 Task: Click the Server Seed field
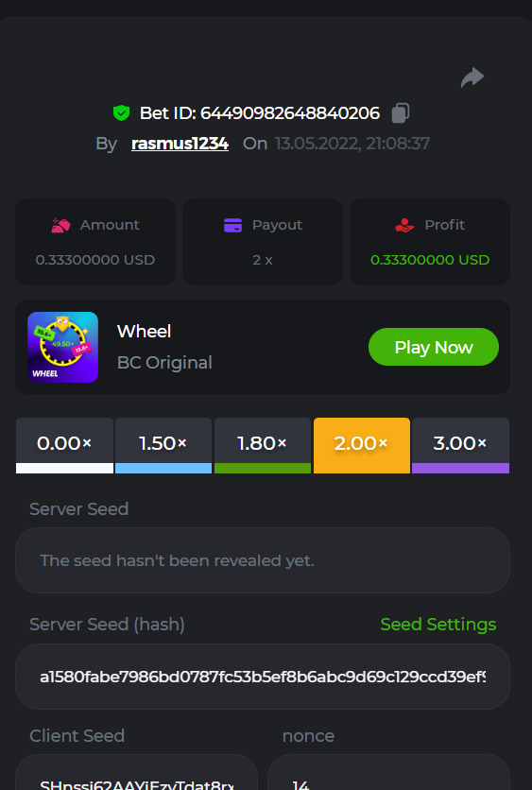[x=263, y=560]
